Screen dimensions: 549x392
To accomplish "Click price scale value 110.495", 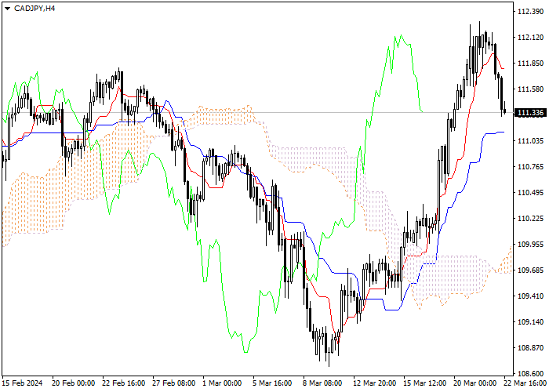I will click(x=530, y=193).
